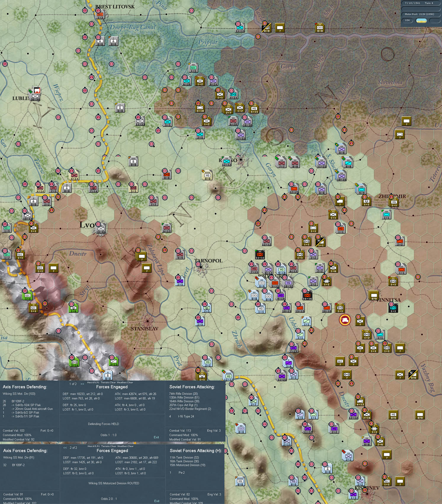
Task: Click the Tarnopol city hex marker
Action: click(x=201, y=267)
